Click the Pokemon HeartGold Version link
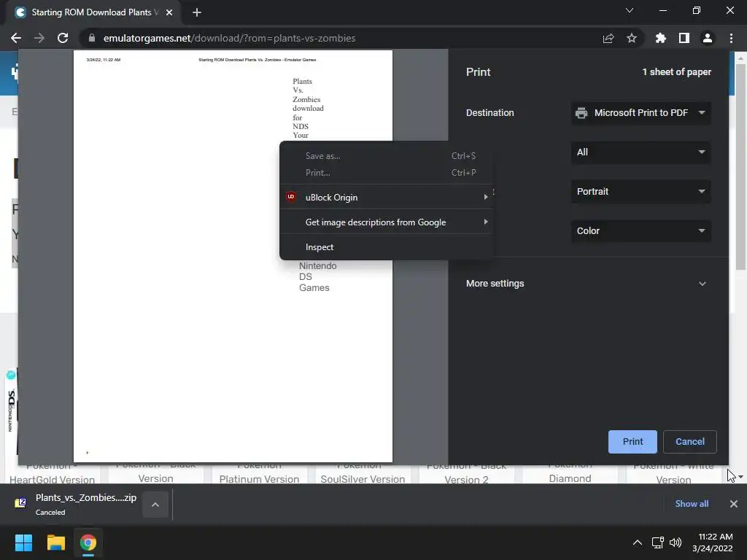This screenshot has height=560, width=747. (52, 472)
